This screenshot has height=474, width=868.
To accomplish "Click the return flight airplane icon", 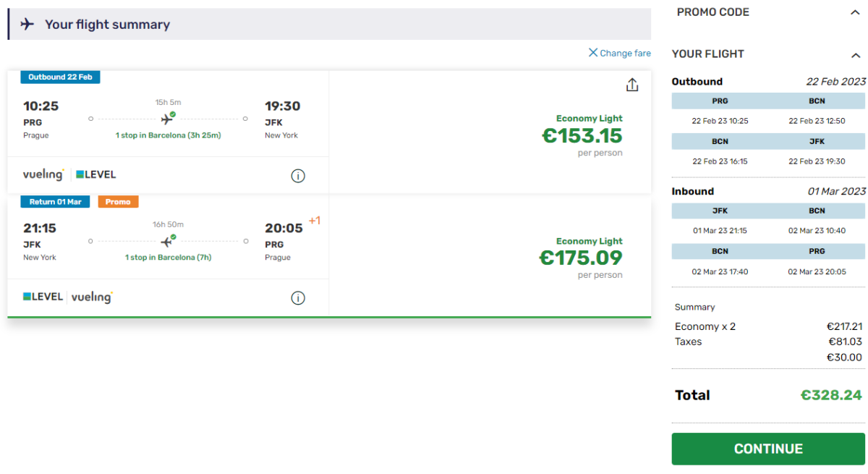I will click(168, 241).
